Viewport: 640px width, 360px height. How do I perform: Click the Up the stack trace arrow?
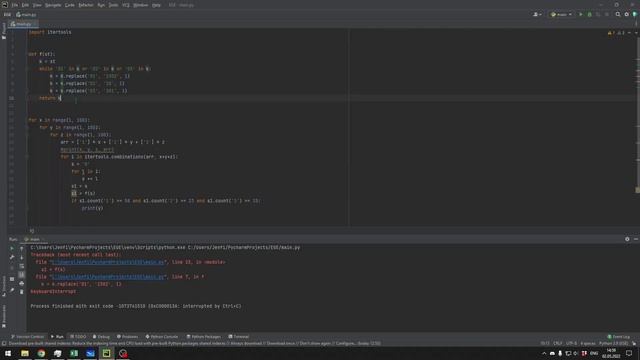tap(22, 248)
